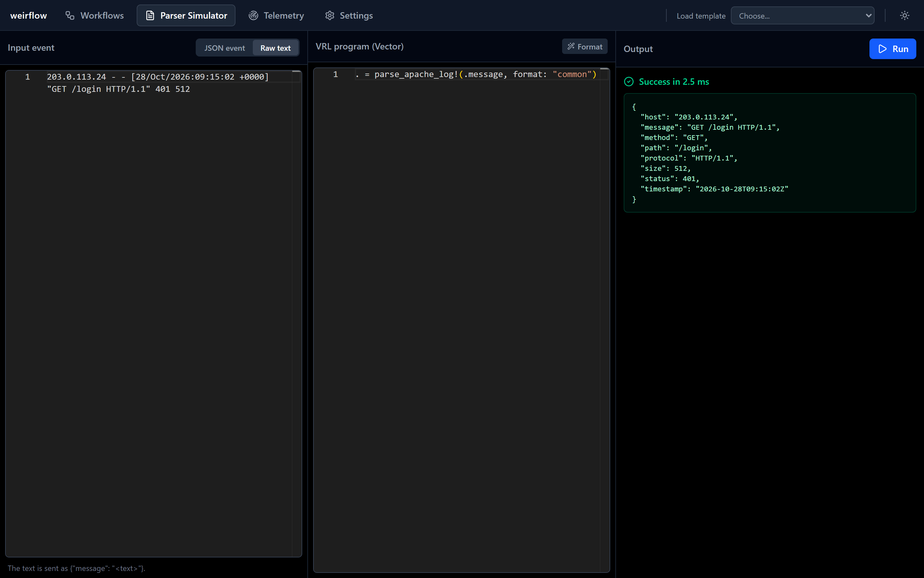This screenshot has height=578, width=924.
Task: Click the VRL editor scrollbar thumb
Action: click(604, 69)
